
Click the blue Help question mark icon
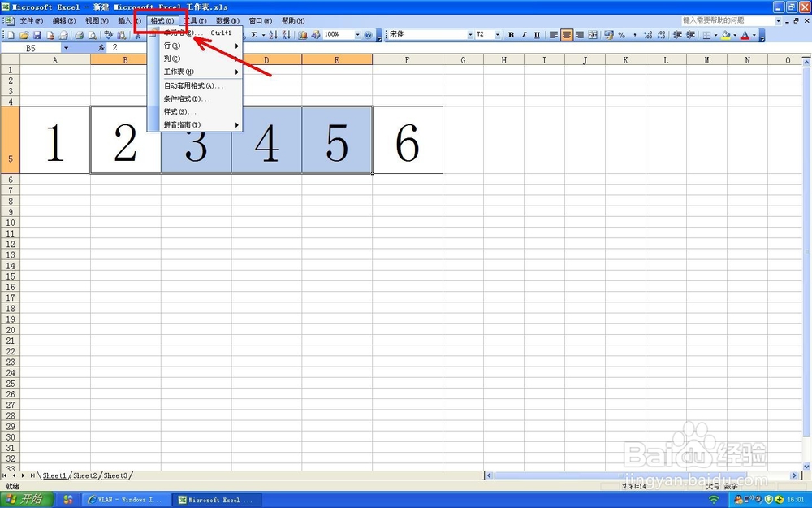point(368,35)
